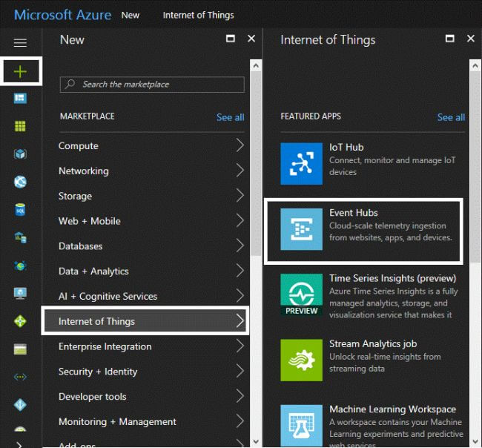
Task: Click the magnifier icon in marketplace search
Action: pyautogui.click(x=70, y=84)
